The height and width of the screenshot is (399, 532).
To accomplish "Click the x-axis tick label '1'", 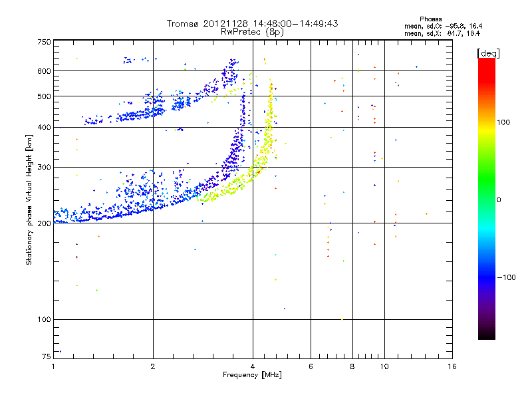I will (x=53, y=366).
